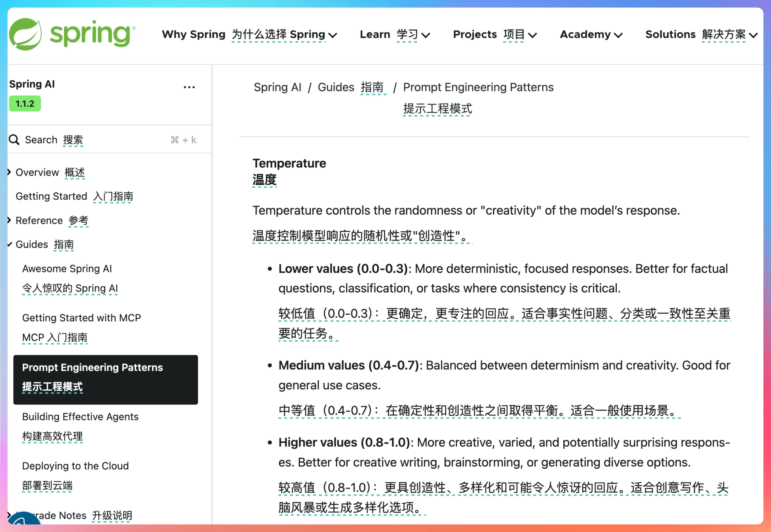Click the Spring leaf logo
The image size is (771, 532).
point(25,34)
